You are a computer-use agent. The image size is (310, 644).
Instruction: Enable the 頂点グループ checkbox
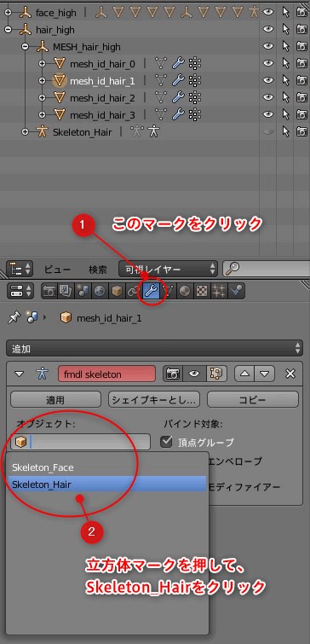tap(166, 442)
